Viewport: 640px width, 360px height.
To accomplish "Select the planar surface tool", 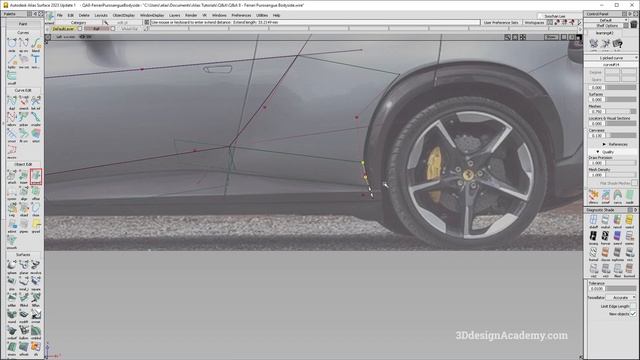I will [24, 267].
